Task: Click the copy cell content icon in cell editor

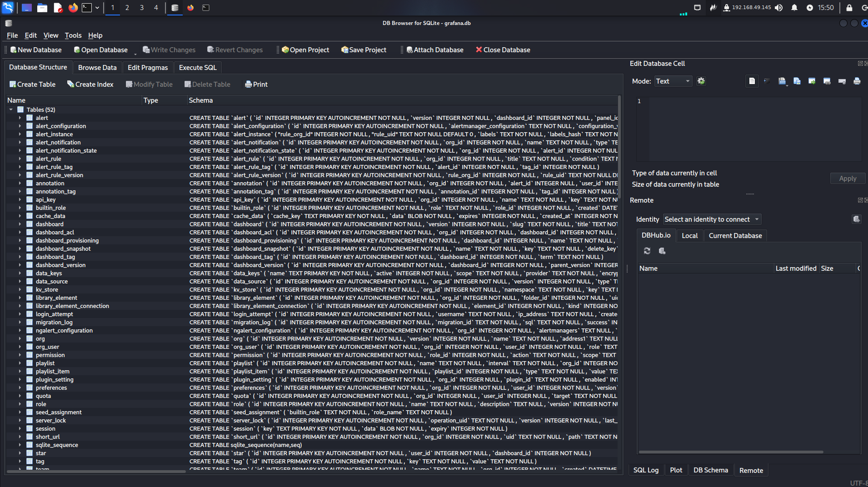Action: pos(797,81)
